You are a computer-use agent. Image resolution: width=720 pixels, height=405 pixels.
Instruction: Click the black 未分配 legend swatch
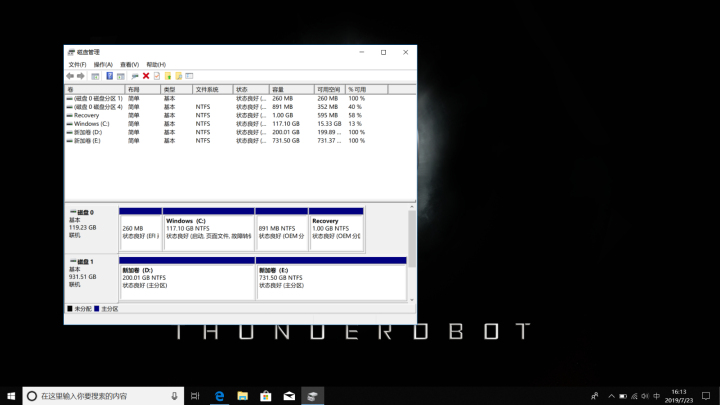[x=70, y=309]
